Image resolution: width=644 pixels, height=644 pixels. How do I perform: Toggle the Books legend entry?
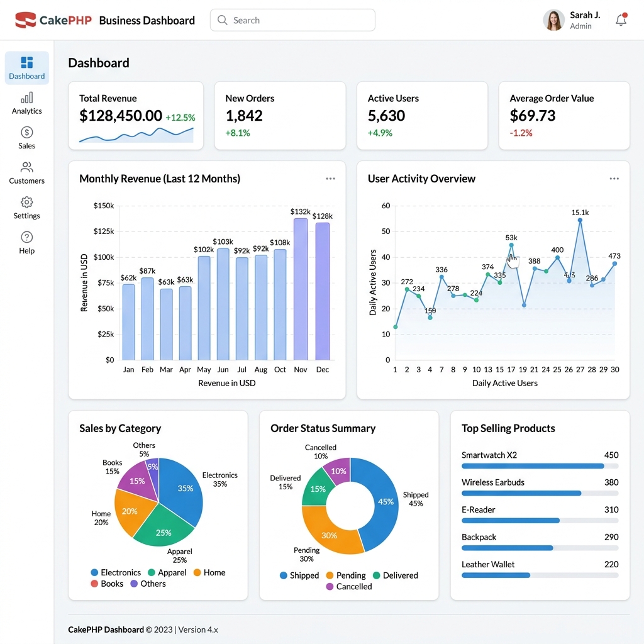point(107,584)
